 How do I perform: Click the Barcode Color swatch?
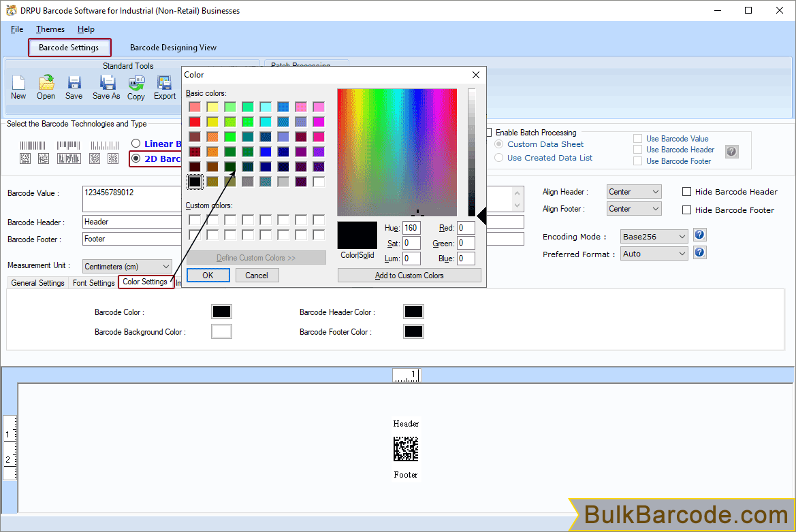[221, 312]
